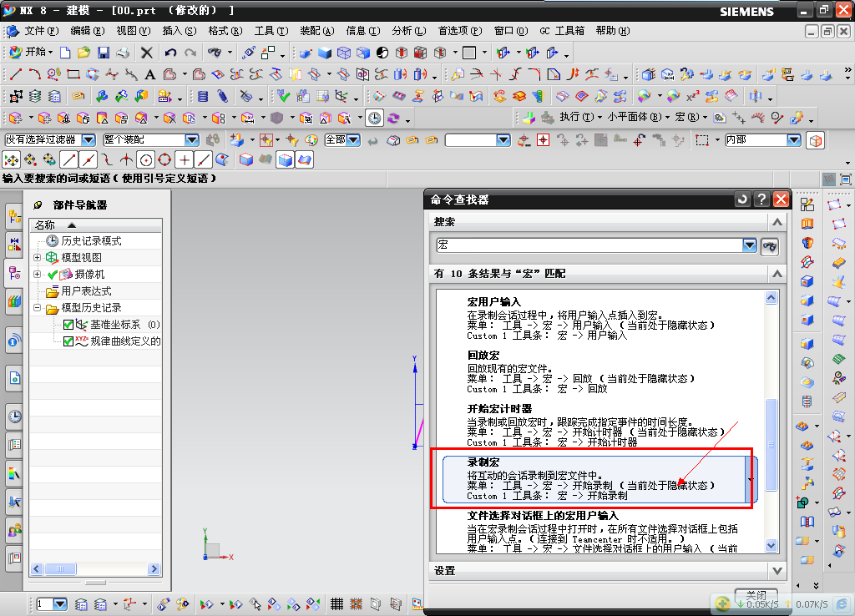Image resolution: width=855 pixels, height=616 pixels.
Task: Open the 全部 dropdown
Action: pos(354,139)
